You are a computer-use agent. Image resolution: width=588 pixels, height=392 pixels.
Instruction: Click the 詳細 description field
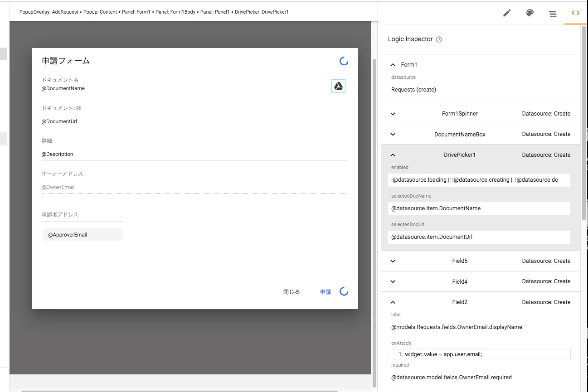coord(195,154)
